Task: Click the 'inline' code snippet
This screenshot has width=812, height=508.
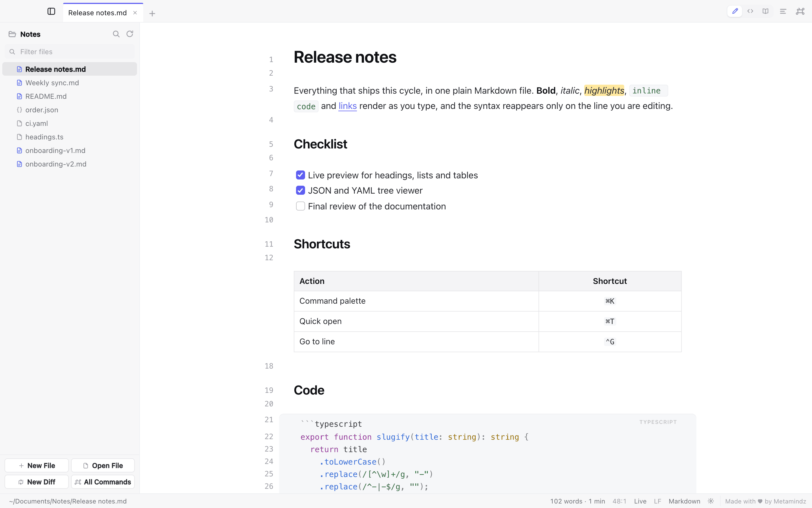Action: pos(648,91)
